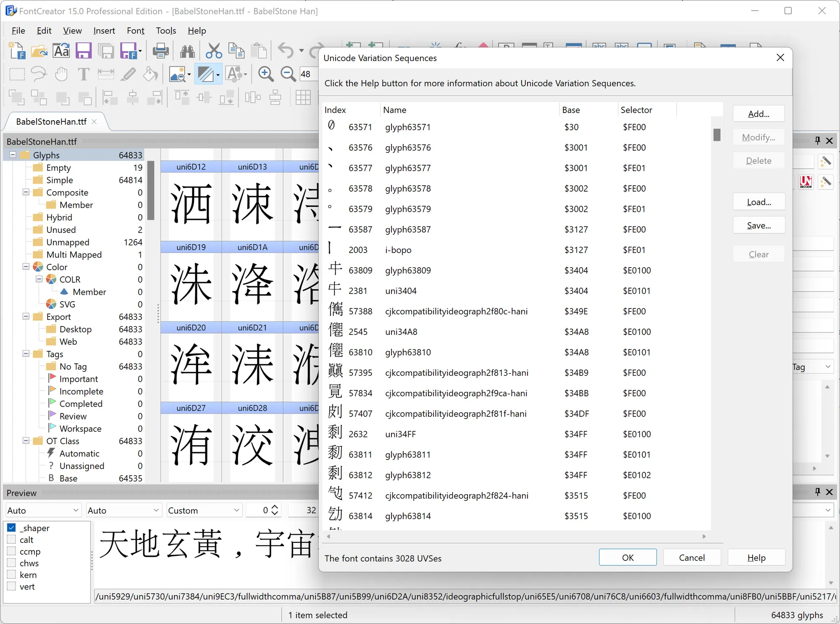This screenshot has width=840, height=624.
Task: Open the Tools menu
Action: [166, 30]
